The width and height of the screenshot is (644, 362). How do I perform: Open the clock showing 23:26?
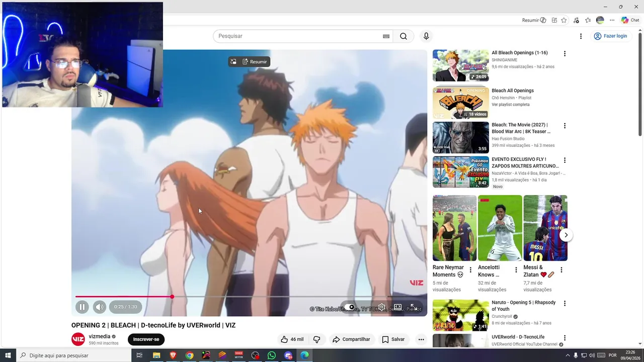[630, 355]
